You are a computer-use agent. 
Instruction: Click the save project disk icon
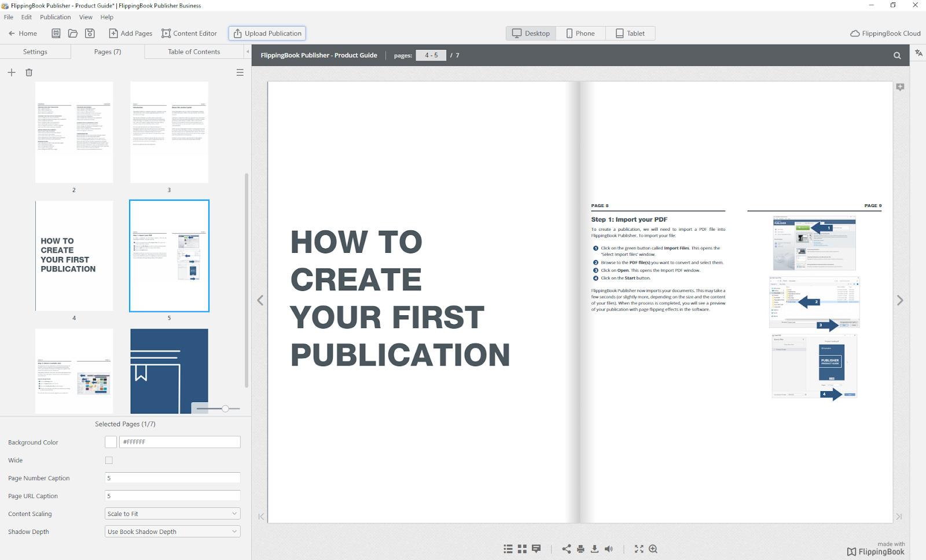coord(90,34)
